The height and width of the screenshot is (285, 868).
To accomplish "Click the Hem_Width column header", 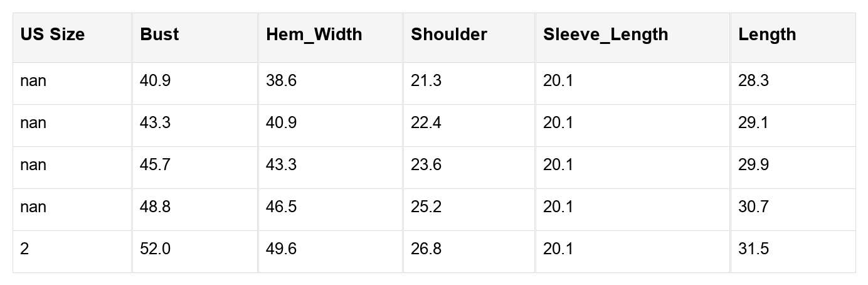I will [x=314, y=35].
